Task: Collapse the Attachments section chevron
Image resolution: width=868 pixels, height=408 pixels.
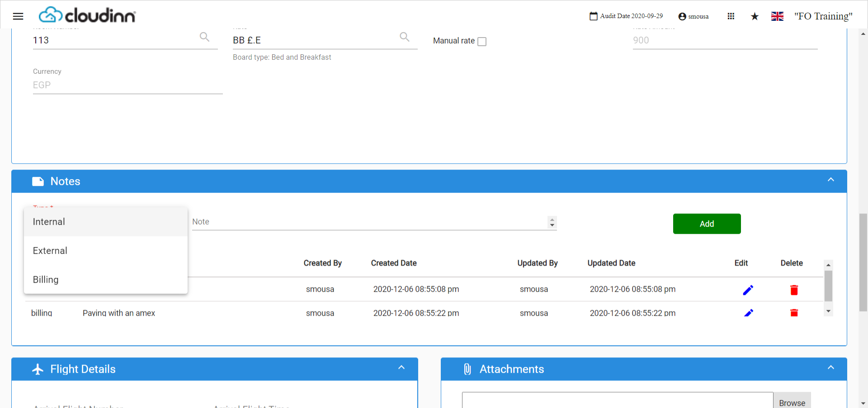Action: (831, 367)
